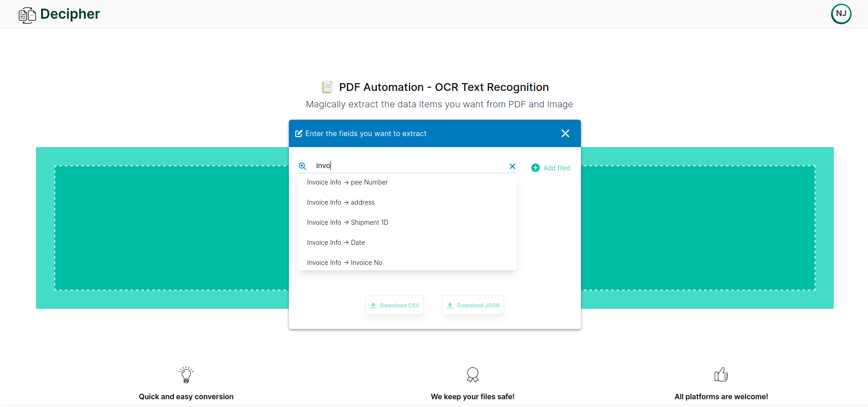Click the Quick and easy conversion heading
Screen dimensions: 868x407
(186, 396)
